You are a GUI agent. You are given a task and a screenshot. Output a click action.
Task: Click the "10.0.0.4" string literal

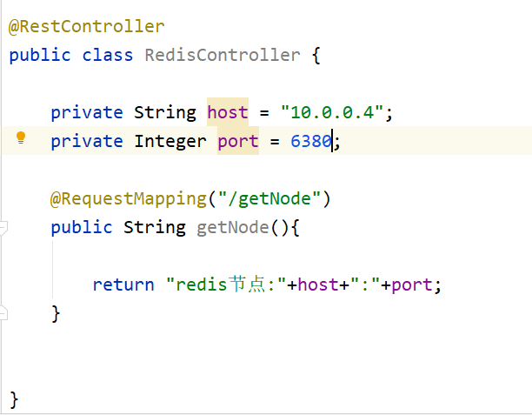pyautogui.click(x=332, y=112)
